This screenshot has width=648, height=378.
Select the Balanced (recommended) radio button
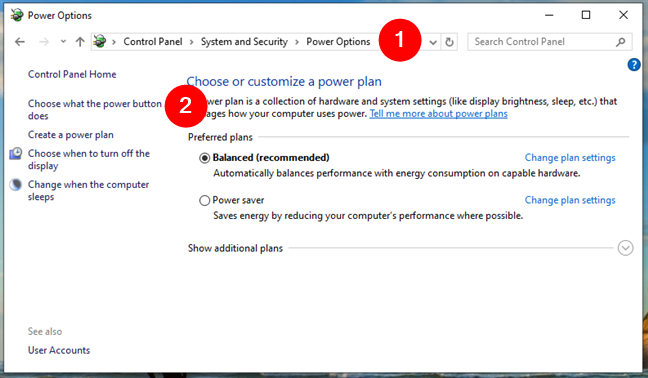click(x=205, y=158)
